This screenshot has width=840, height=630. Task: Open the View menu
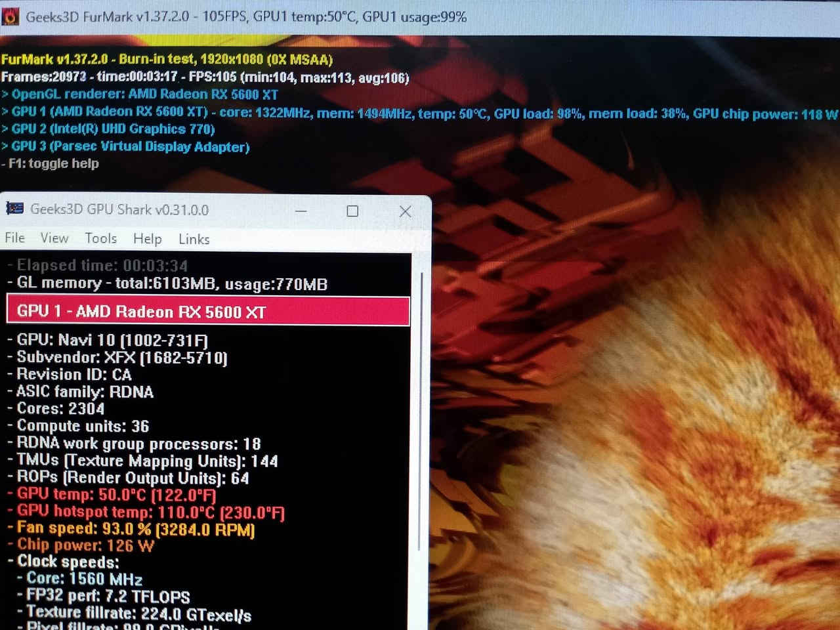pos(54,238)
